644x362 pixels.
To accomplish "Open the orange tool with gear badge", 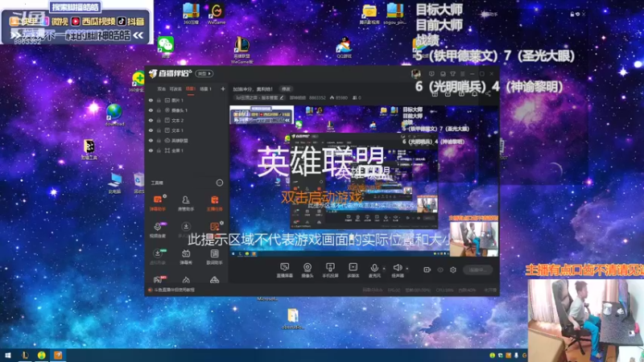I will 214,228.
